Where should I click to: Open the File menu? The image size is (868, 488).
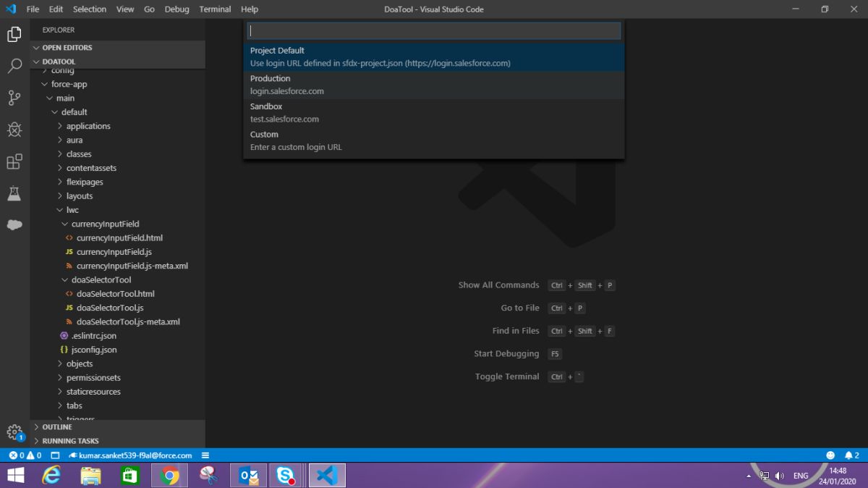[33, 9]
